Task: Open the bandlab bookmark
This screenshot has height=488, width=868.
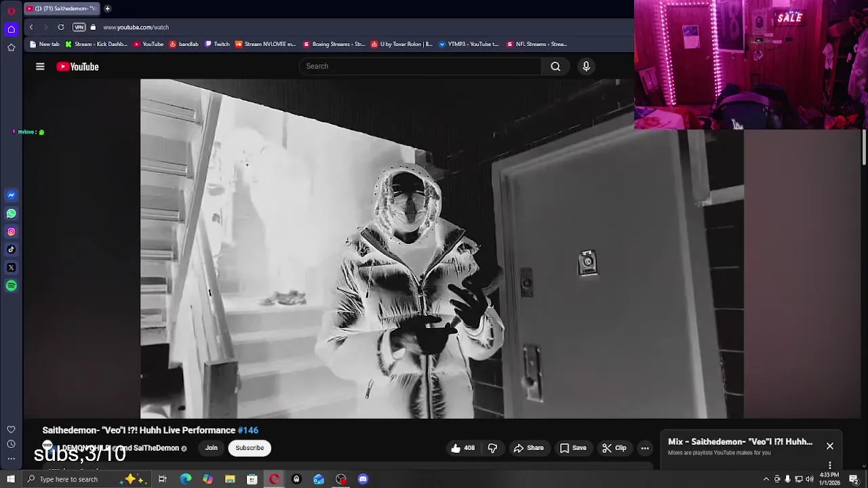Action: click(184, 44)
